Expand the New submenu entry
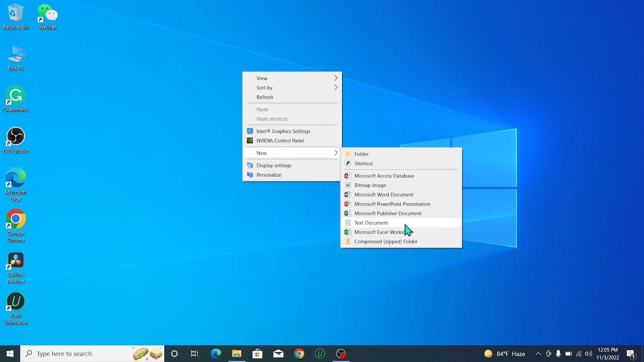Screen dimensions: 644x362 (x=292, y=153)
